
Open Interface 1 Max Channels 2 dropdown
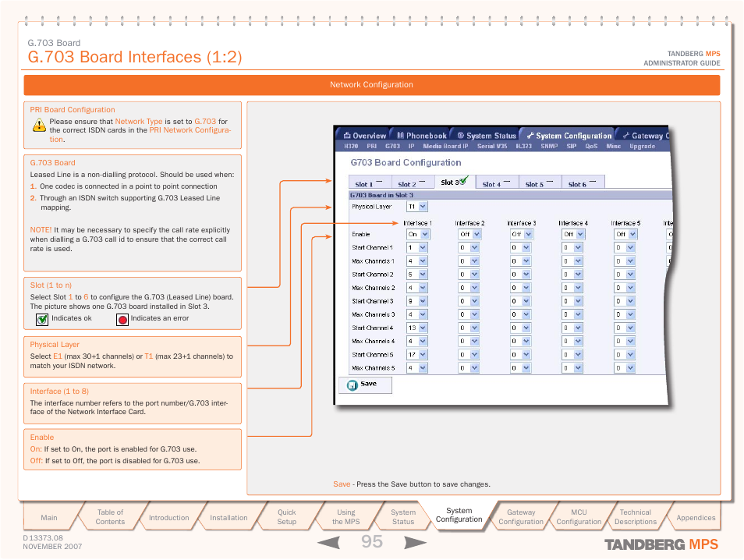[417, 288]
